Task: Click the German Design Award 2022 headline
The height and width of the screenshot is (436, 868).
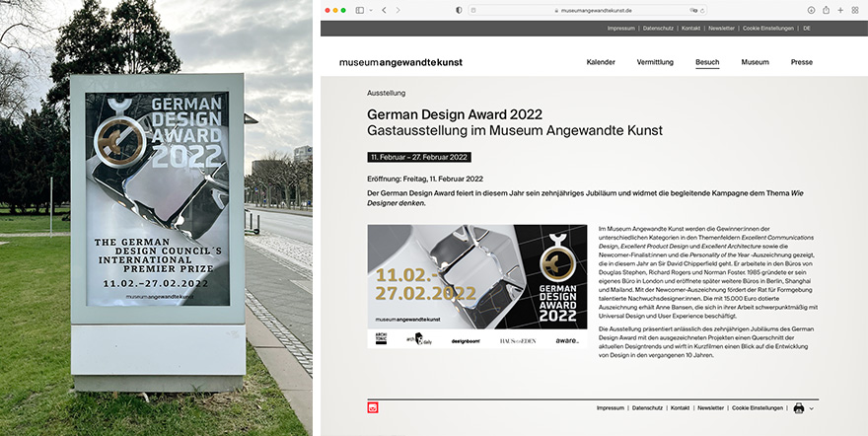Action: [455, 114]
